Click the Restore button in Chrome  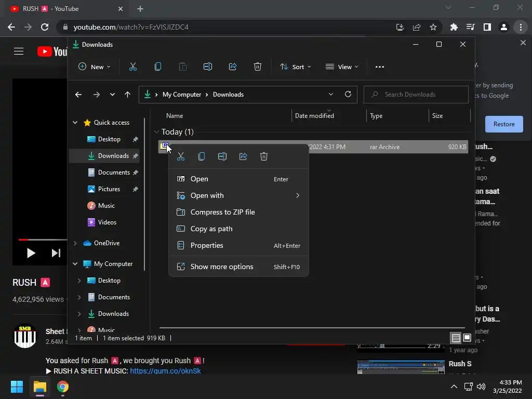click(x=504, y=124)
